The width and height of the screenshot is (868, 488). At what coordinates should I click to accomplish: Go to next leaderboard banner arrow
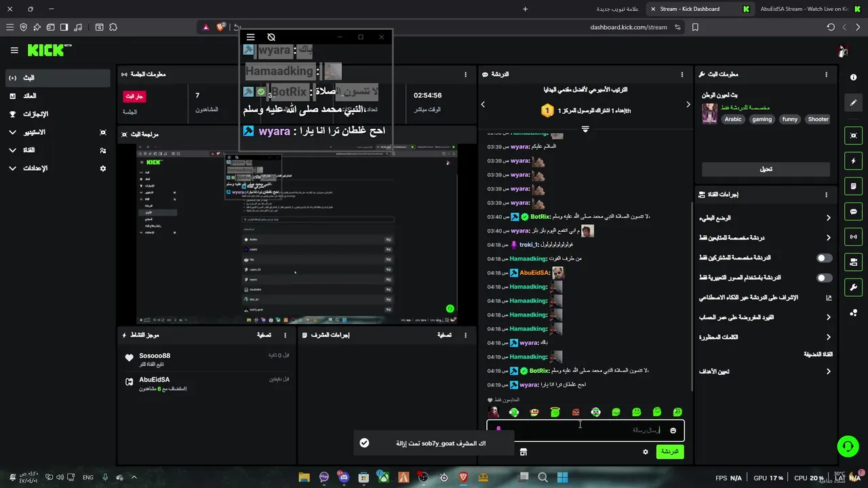point(688,104)
